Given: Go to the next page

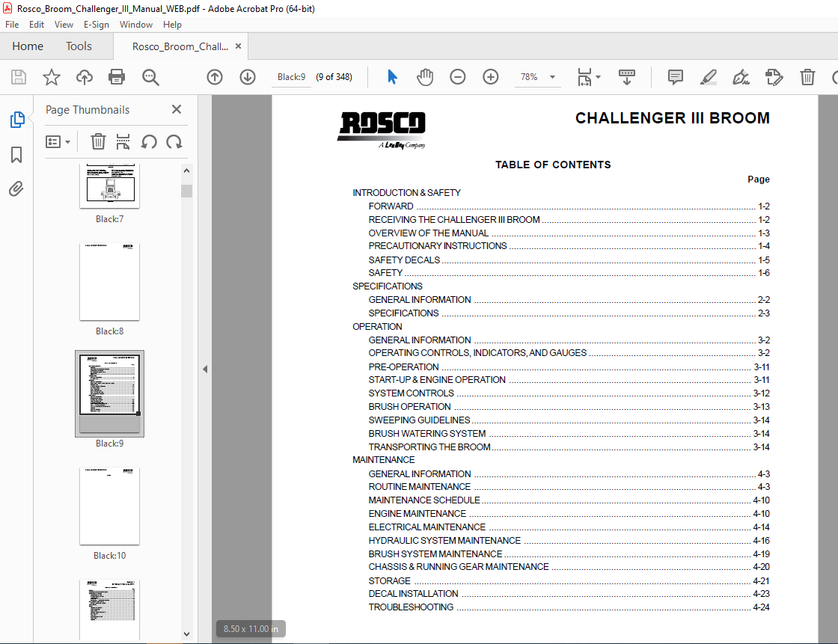Looking at the screenshot, I should tap(248, 77).
